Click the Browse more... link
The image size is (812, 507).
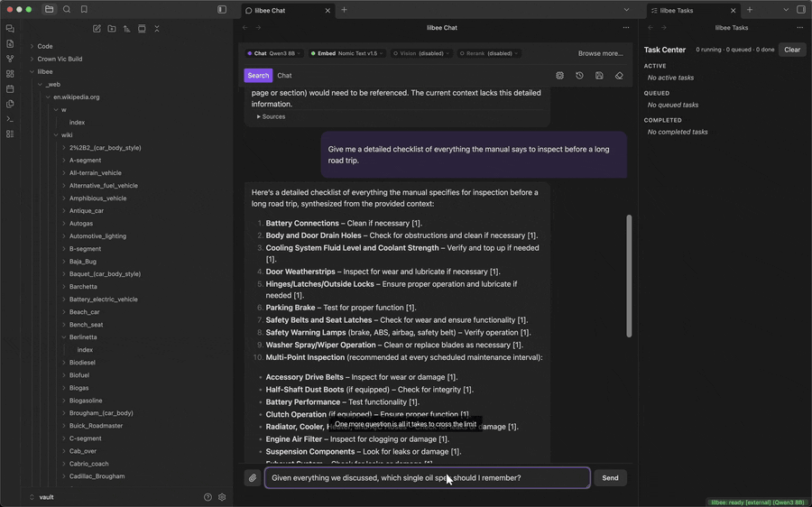tap(600, 53)
